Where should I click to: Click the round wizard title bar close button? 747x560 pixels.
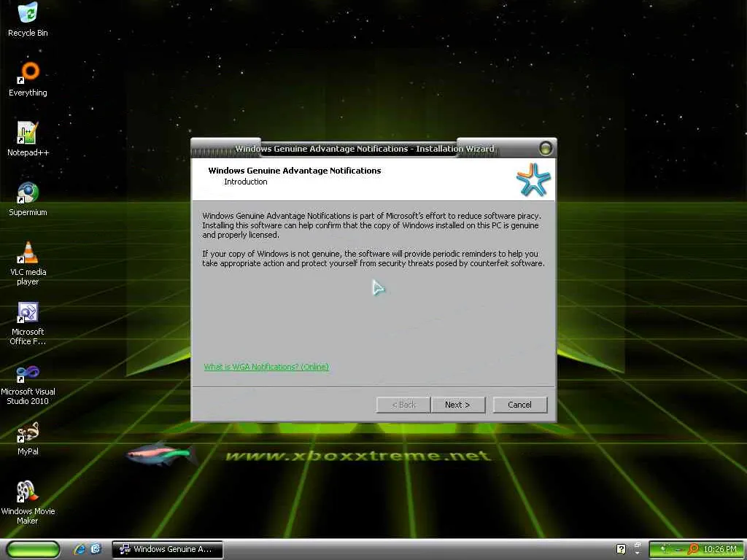(546, 148)
